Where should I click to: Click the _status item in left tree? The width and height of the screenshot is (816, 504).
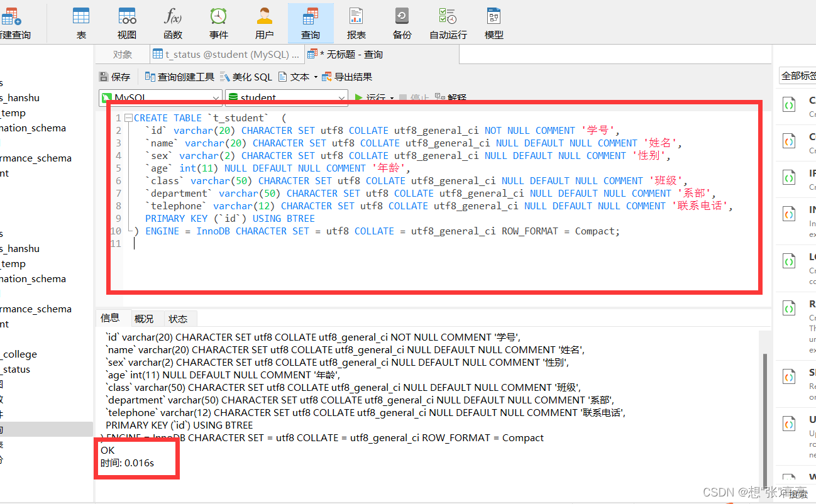[x=15, y=370]
